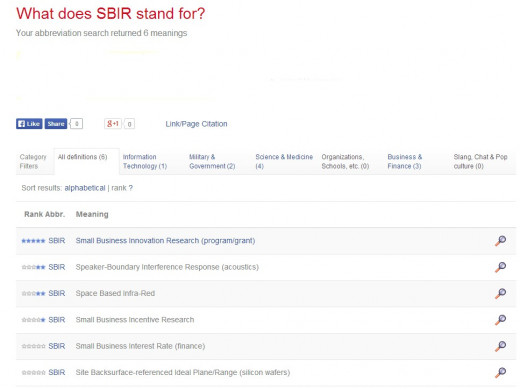Click the Meaning column header

point(92,214)
